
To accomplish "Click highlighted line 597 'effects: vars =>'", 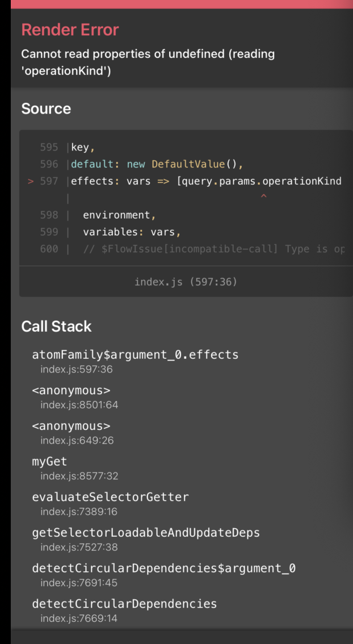I will click(206, 181).
